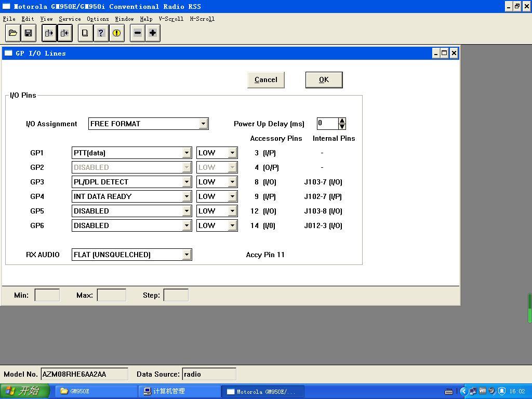Read radio toolbar icon

49,33
